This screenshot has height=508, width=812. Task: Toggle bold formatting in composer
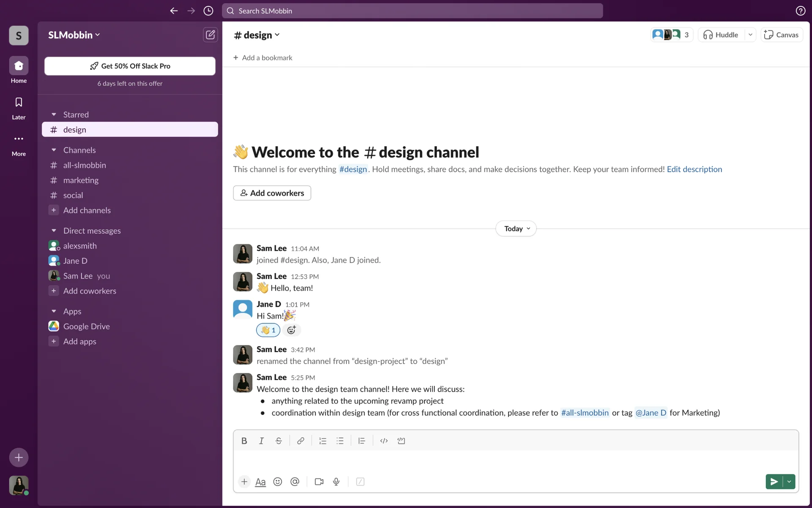244,441
